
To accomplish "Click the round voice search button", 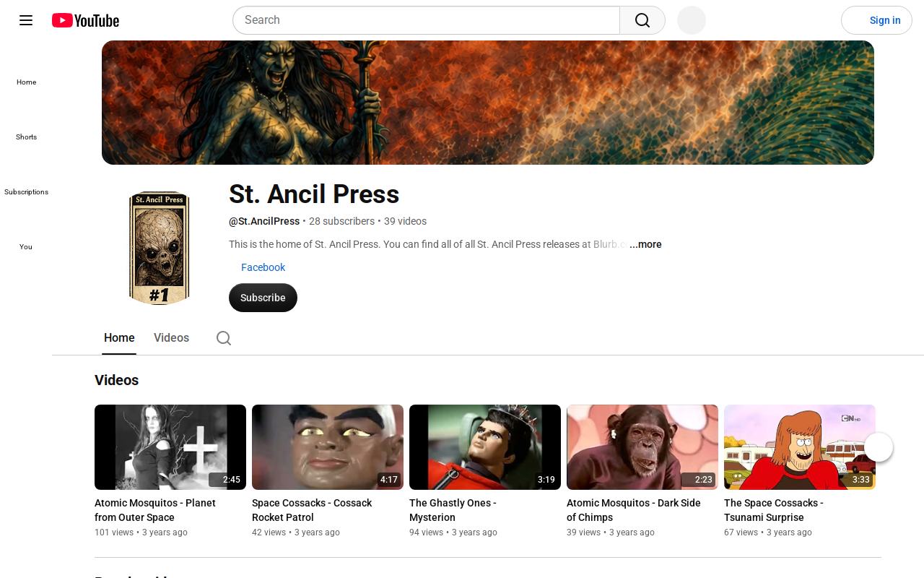I will tap(692, 20).
